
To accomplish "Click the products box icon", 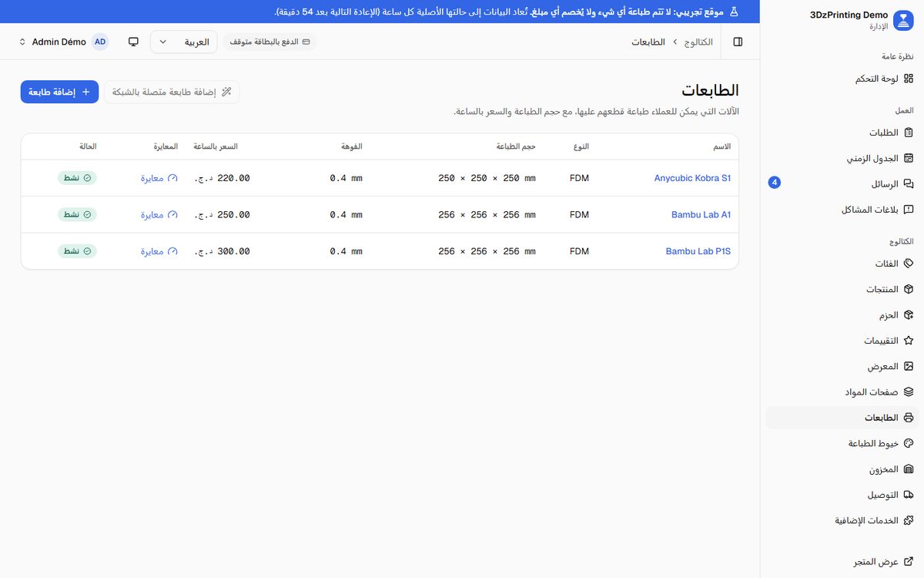I will [x=909, y=289].
